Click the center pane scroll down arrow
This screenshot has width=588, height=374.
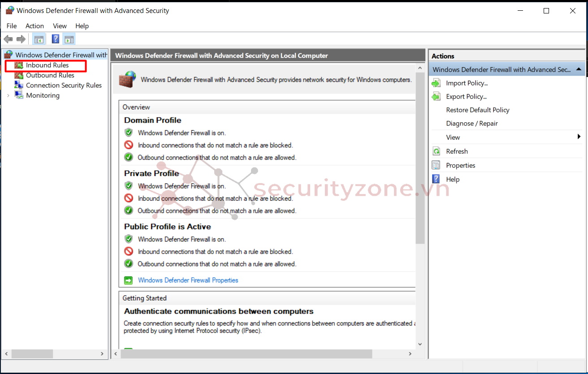click(x=420, y=344)
